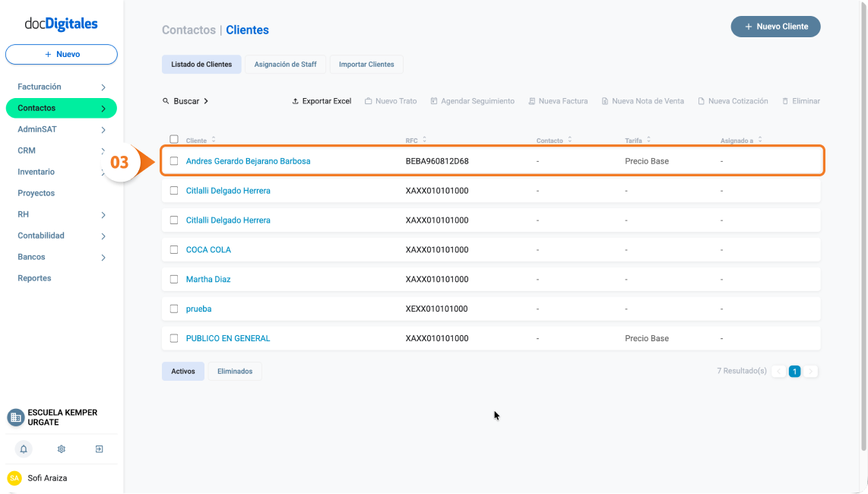
Task: Click the Nueva Nota de Venta icon
Action: (x=605, y=101)
